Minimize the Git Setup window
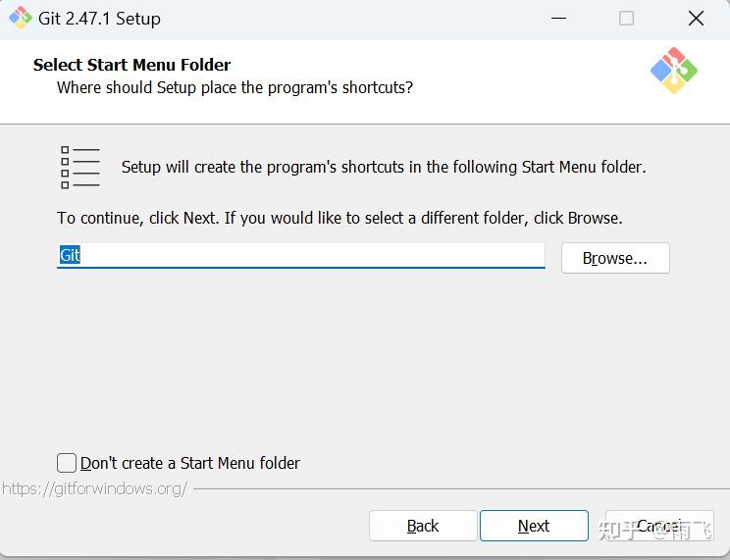 pyautogui.click(x=558, y=19)
